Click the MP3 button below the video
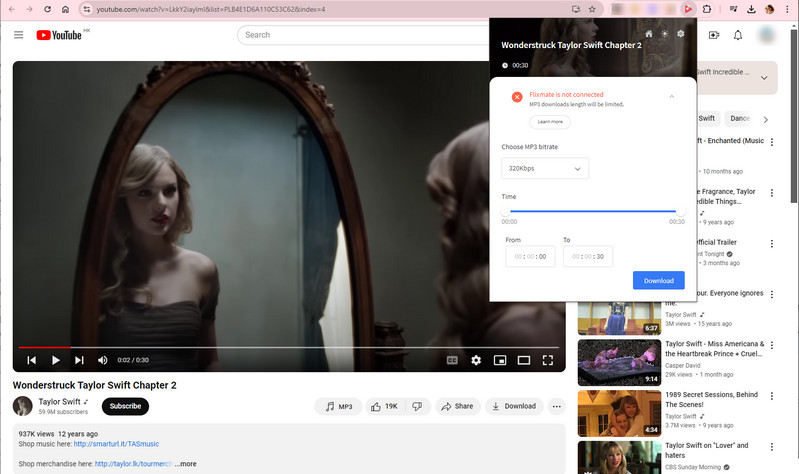Viewport: 799px width, 474px height. 338,406
